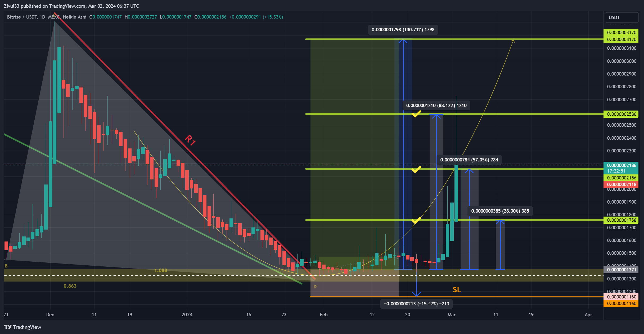Click the USDT currency button
Screen dimensions: 644x334
pyautogui.click(x=621, y=17)
